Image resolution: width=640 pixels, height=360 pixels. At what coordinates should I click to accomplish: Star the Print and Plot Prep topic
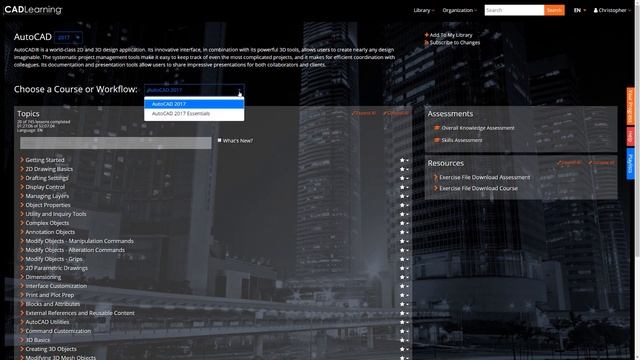[x=402, y=295]
